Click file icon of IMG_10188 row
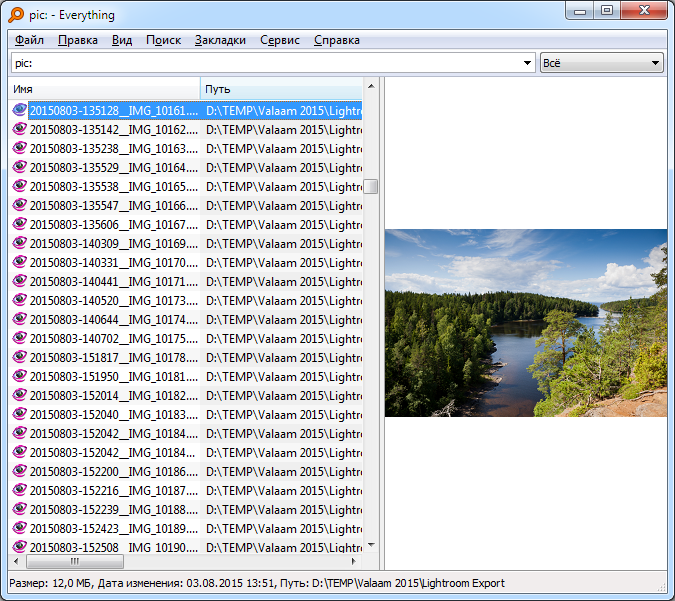 click(19, 508)
